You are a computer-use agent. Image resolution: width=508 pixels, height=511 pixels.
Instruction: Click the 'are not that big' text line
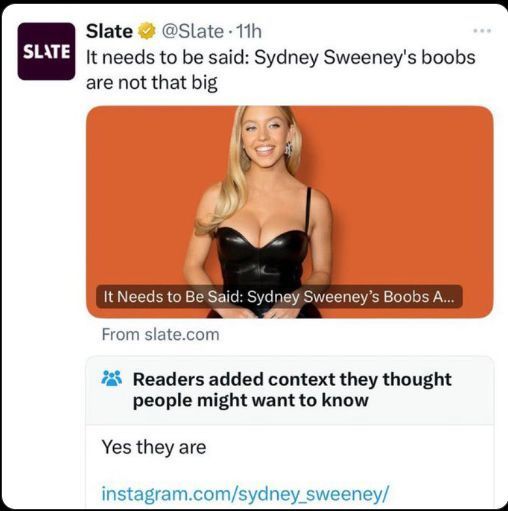click(152, 82)
